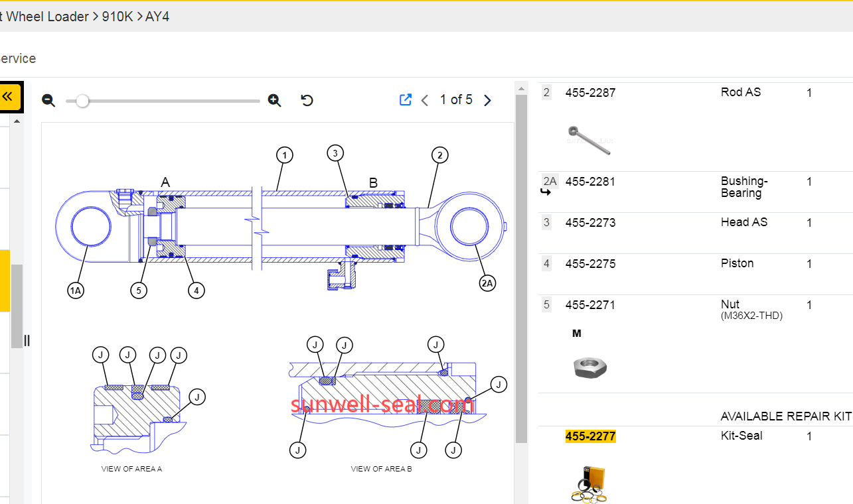This screenshot has height=504, width=853.
Task: Open the diagram in a new window
Action: click(x=406, y=100)
